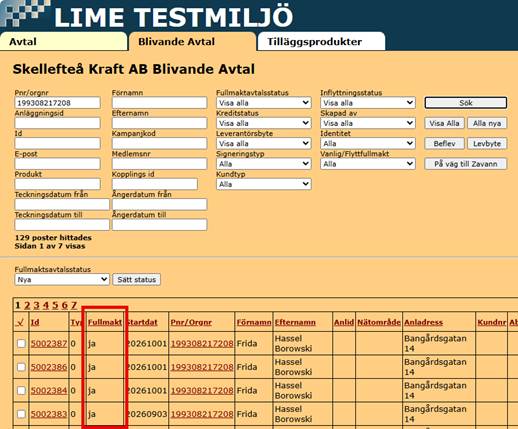Viewport: 518px width, 429px height.
Task: Sort by the Nätområde column header
Action: click(x=379, y=322)
